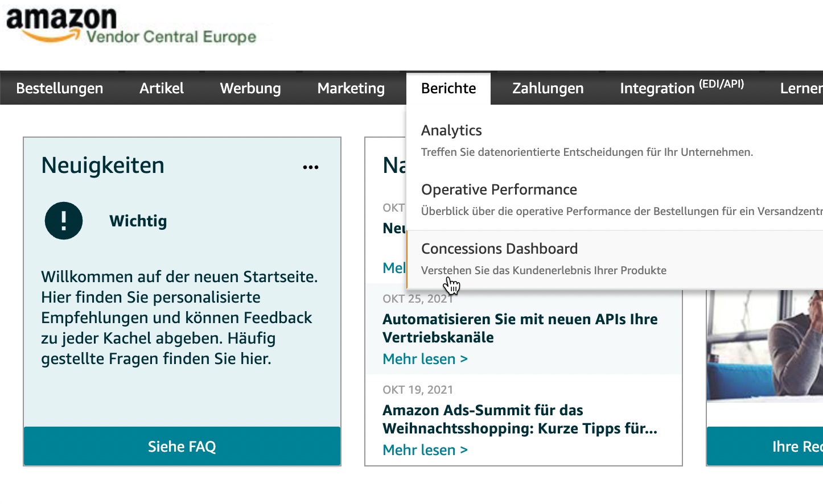Open the Artikel menu
Image resolution: width=823 pixels, height=504 pixels.
pos(162,88)
